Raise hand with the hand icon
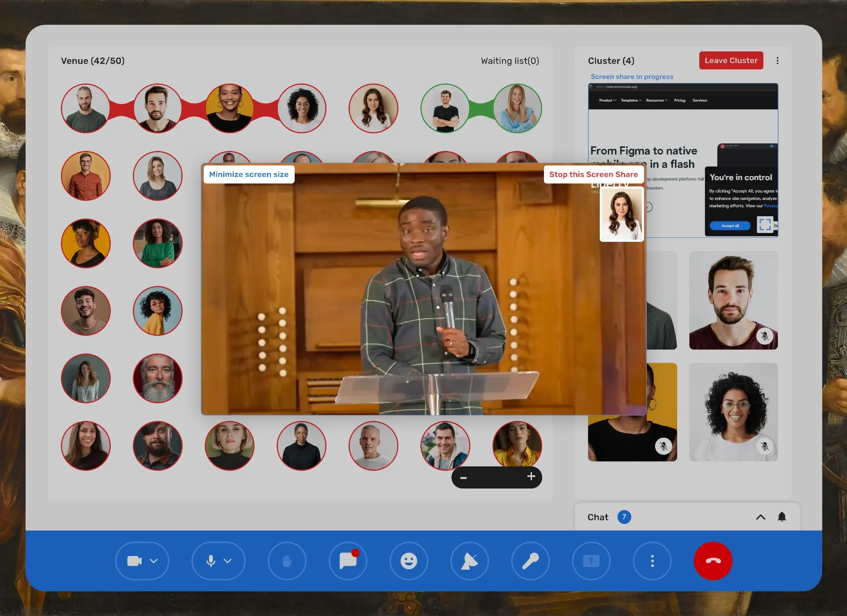 coord(287,561)
